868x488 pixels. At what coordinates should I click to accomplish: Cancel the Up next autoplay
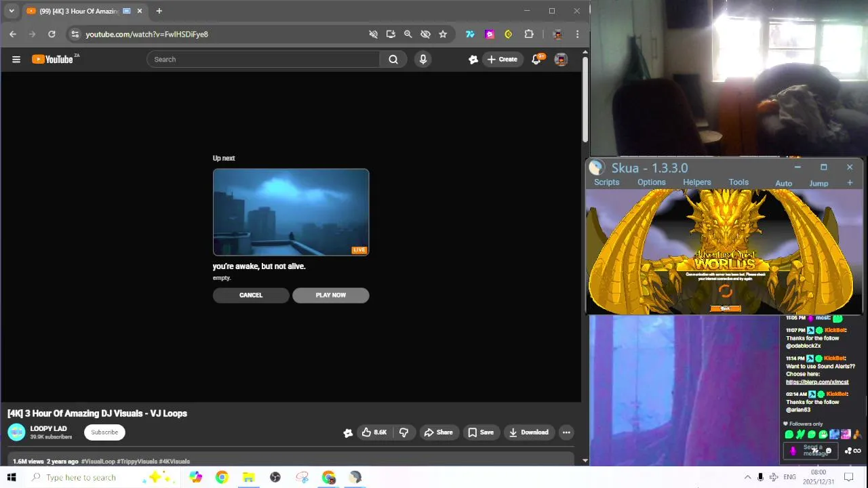(x=251, y=295)
